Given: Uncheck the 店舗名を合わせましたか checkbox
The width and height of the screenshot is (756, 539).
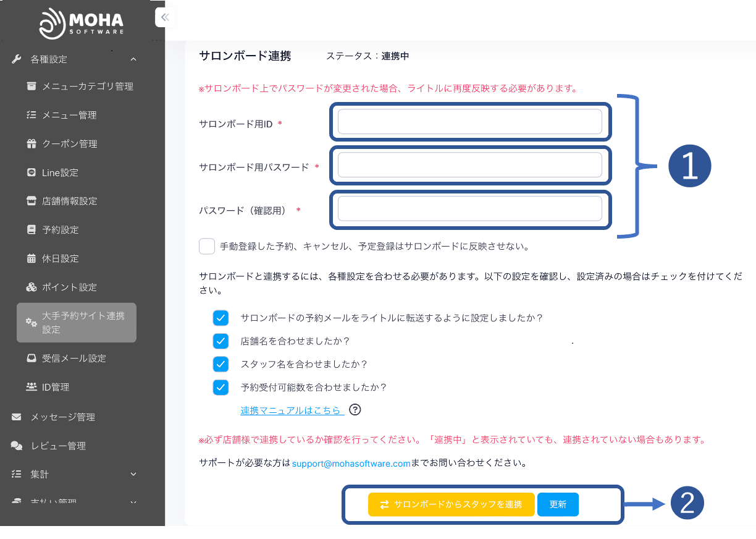Looking at the screenshot, I should (x=220, y=341).
